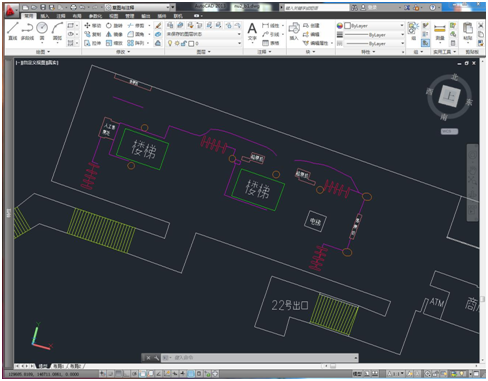Select the Polyline (多段线) tool

[27, 31]
